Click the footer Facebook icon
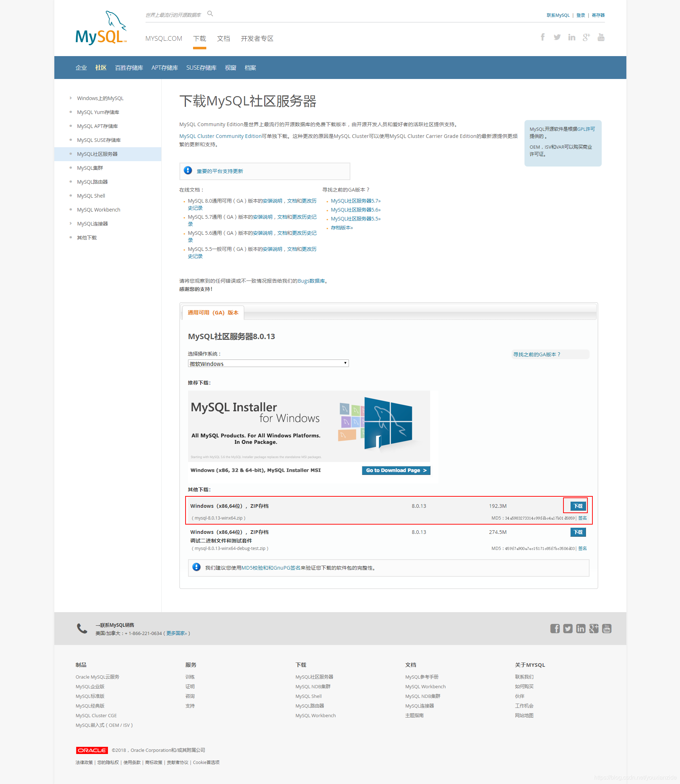680x784 pixels. [x=555, y=629]
